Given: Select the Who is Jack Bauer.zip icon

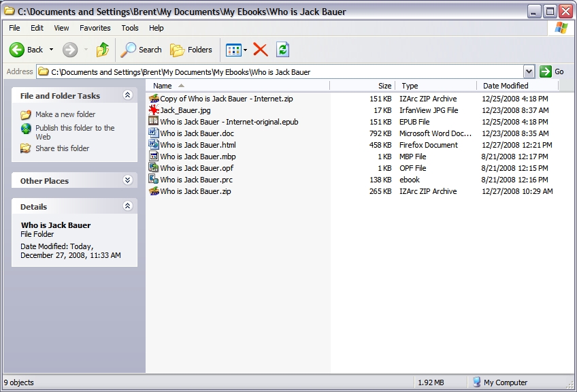Looking at the screenshot, I should coord(154,191).
